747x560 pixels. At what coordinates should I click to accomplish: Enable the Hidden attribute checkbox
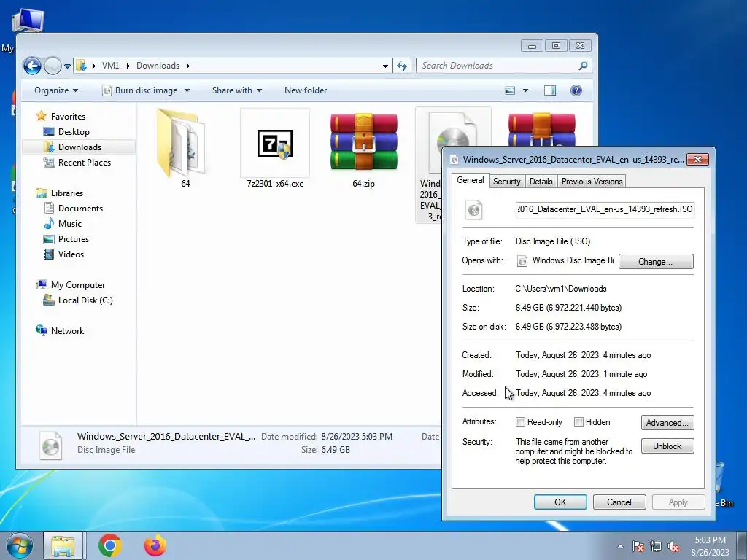click(578, 422)
